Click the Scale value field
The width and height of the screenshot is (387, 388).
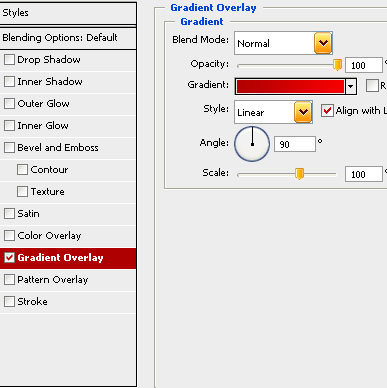[x=364, y=174]
